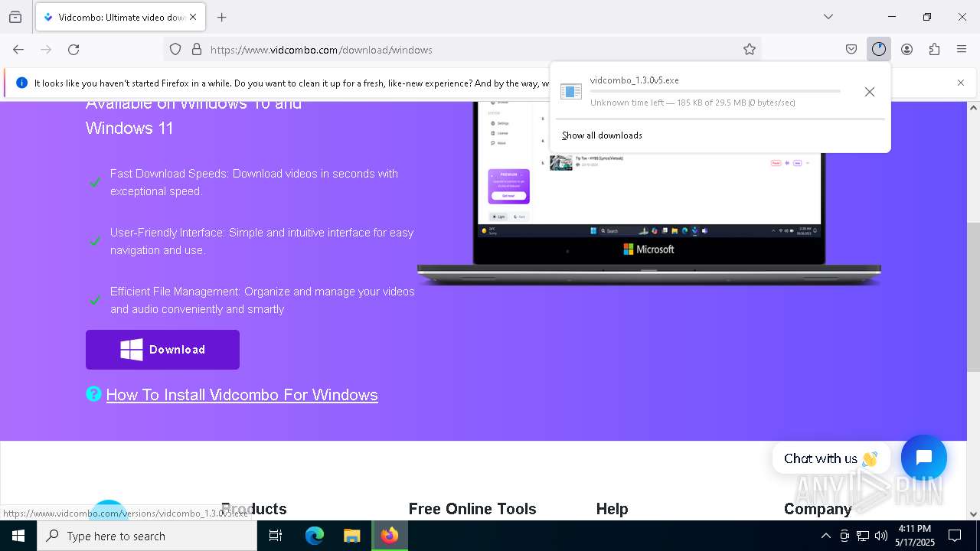Open Task View on the taskbar
980x551 pixels.
[x=276, y=536]
